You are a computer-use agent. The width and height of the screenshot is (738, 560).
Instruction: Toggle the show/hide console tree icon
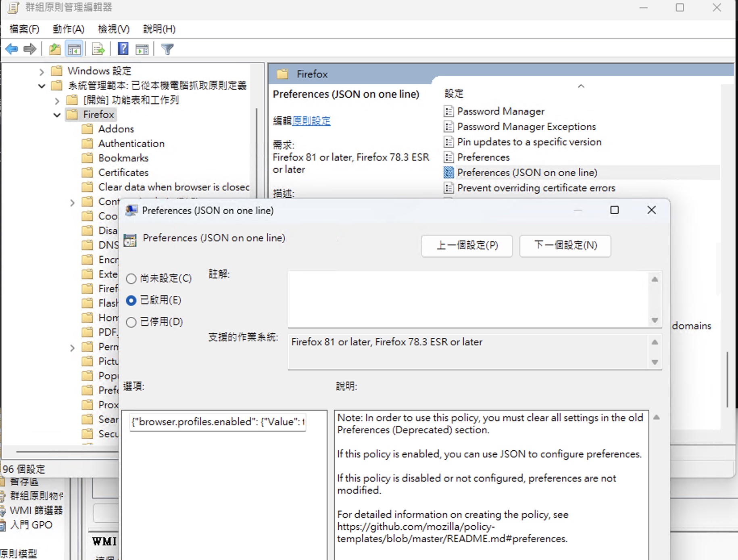(74, 49)
